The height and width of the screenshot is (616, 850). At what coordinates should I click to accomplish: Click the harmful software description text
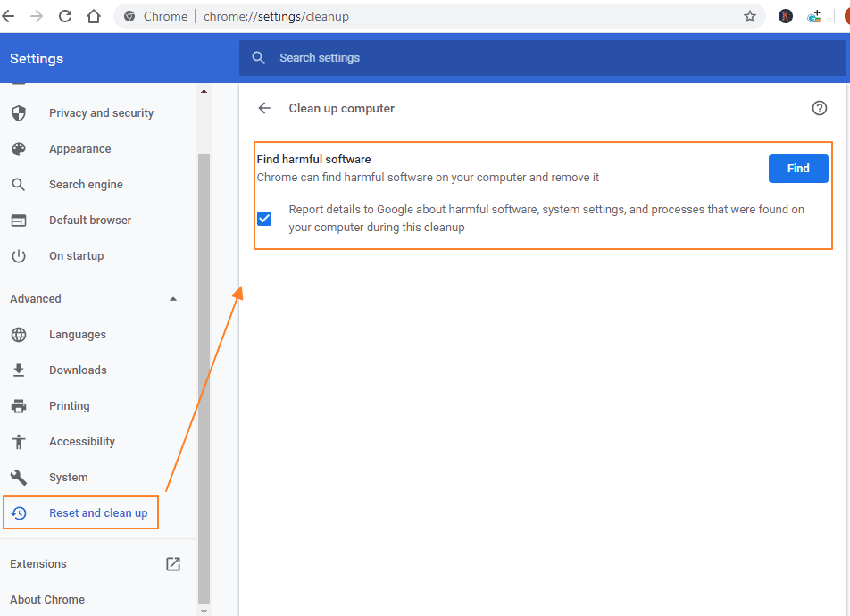[428, 178]
